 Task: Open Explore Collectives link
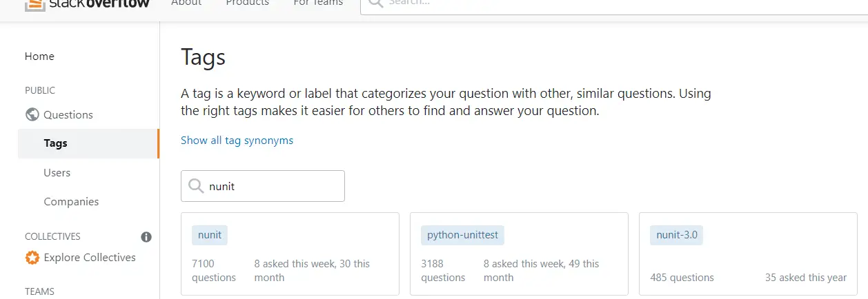[90, 258]
